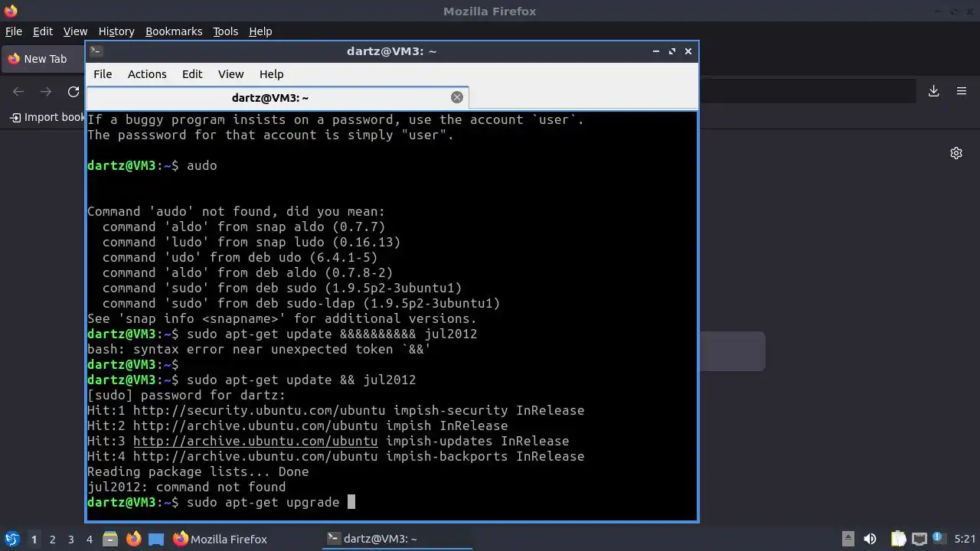Image resolution: width=980 pixels, height=551 pixels.
Task: Click the "See 'snap info <snapname>'" line
Action: [x=282, y=318]
